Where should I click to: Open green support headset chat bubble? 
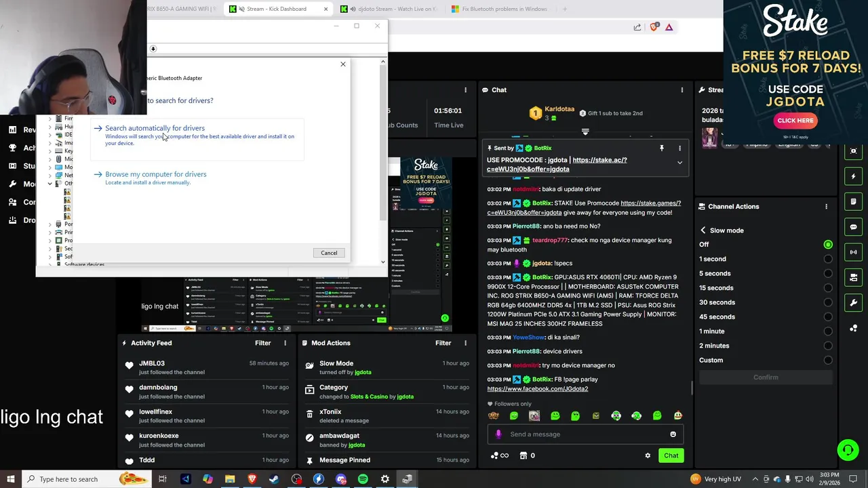[848, 450]
